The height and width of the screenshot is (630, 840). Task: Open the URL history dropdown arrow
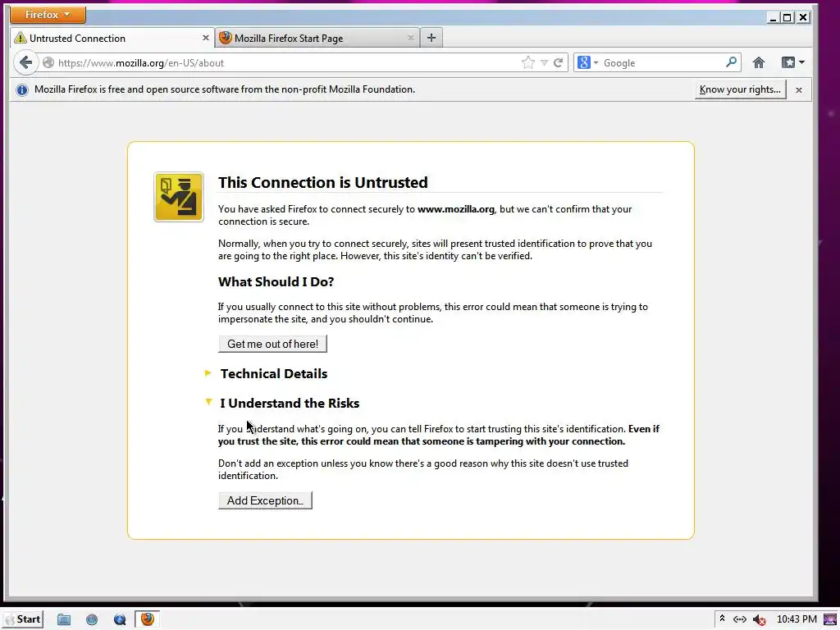[x=544, y=62]
